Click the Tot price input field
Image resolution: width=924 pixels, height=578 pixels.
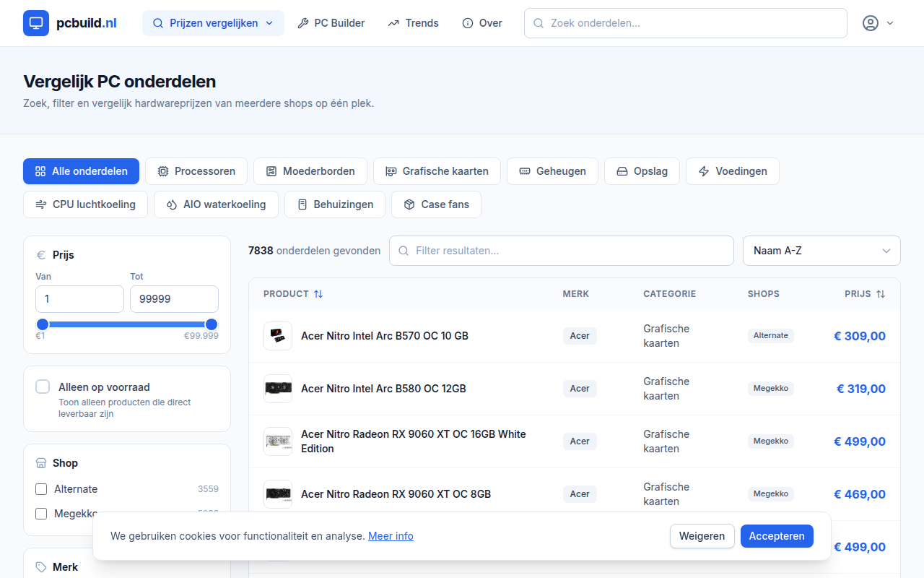[174, 299]
